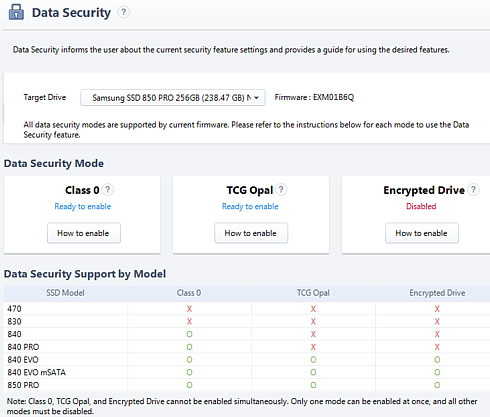Click Encrypted Drive X mark for 840 PRO
This screenshot has width=490, height=417.
point(437,347)
